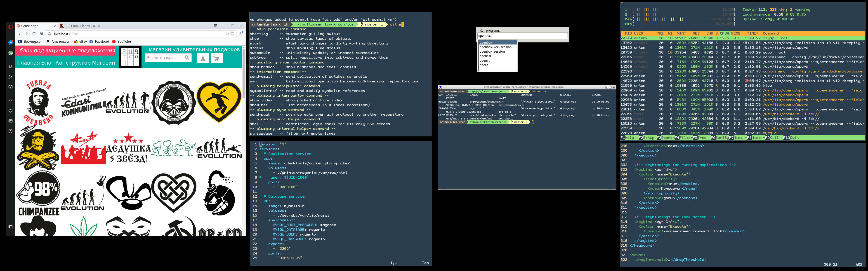Add page to bookmarks with heart icon
The image size is (868, 271).
tap(232, 34)
